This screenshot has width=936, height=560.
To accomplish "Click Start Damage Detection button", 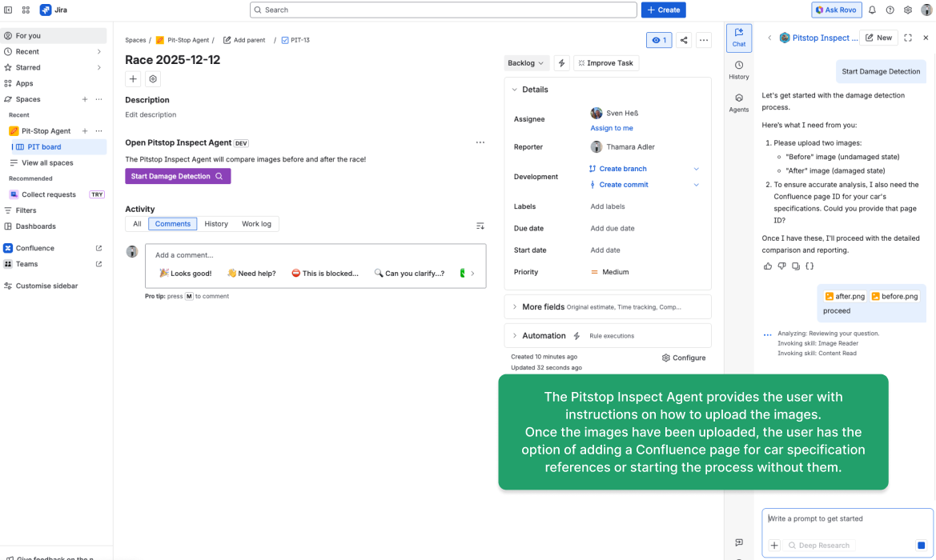I will coord(178,176).
